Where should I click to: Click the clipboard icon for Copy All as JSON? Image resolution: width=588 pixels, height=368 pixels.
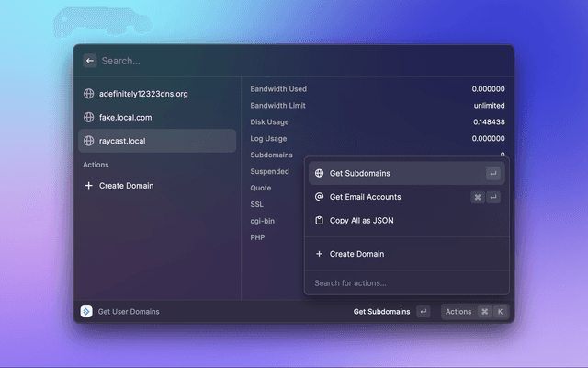[319, 221]
